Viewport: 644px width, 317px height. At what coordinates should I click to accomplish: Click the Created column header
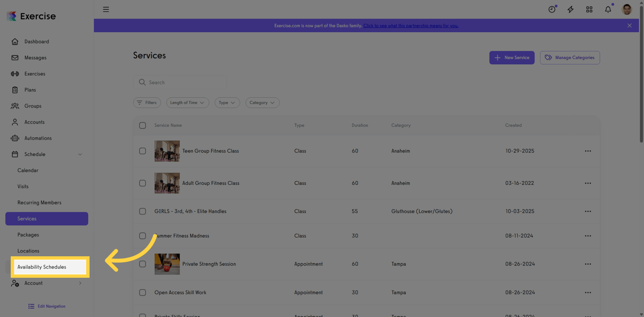click(513, 125)
